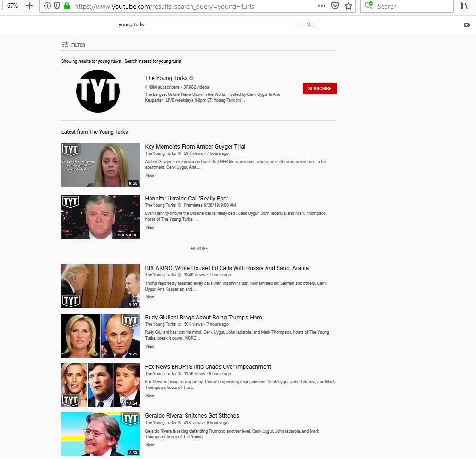The height and width of the screenshot is (459, 476).
Task: Click the YouTube create video camera icon
Action: click(467, 25)
